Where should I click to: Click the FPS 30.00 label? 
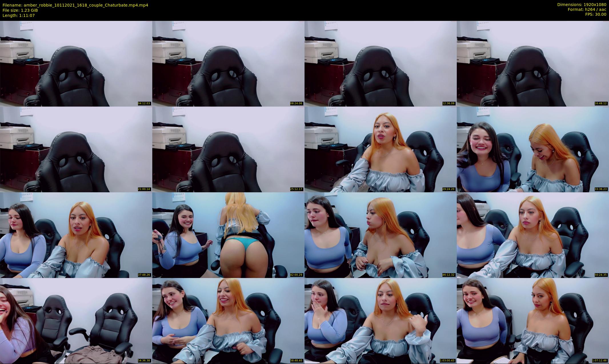click(596, 14)
